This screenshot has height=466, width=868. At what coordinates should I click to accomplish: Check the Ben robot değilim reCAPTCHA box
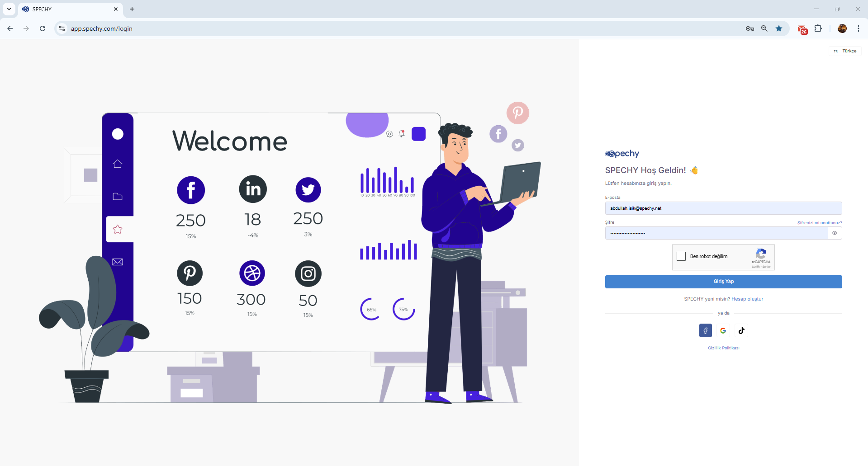coord(681,256)
